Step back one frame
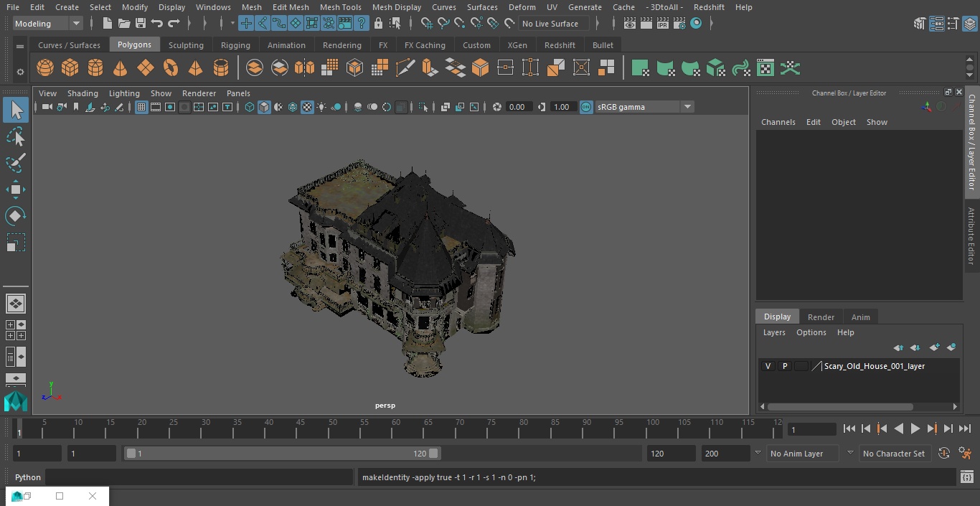This screenshot has width=980, height=506. [866, 428]
